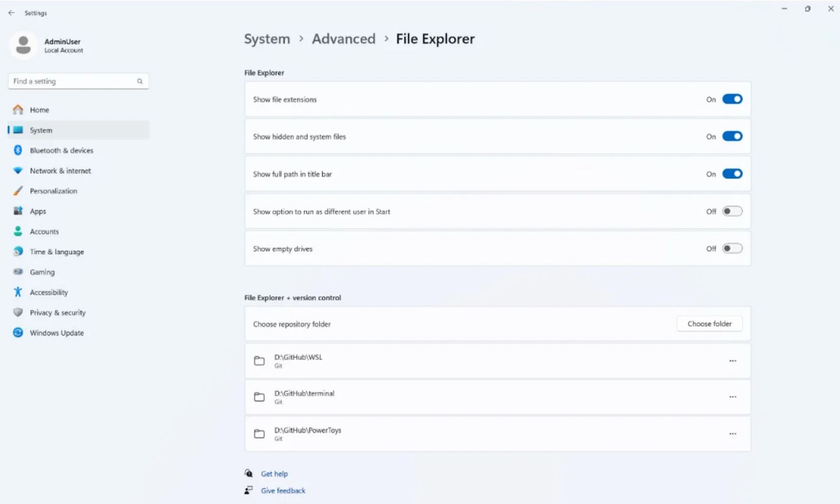Click the Bluetooth & devices icon
The width and height of the screenshot is (840, 504).
(x=18, y=151)
